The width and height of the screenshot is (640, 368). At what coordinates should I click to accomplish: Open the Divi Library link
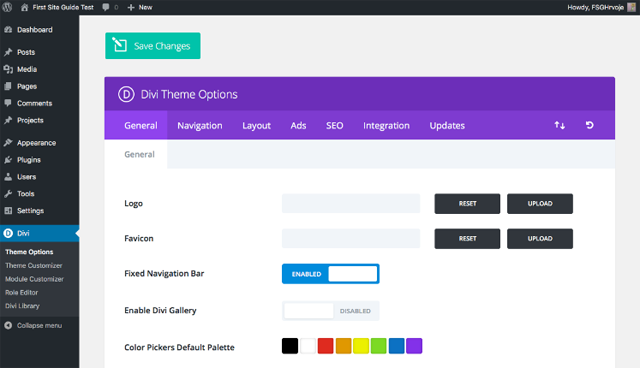22,306
